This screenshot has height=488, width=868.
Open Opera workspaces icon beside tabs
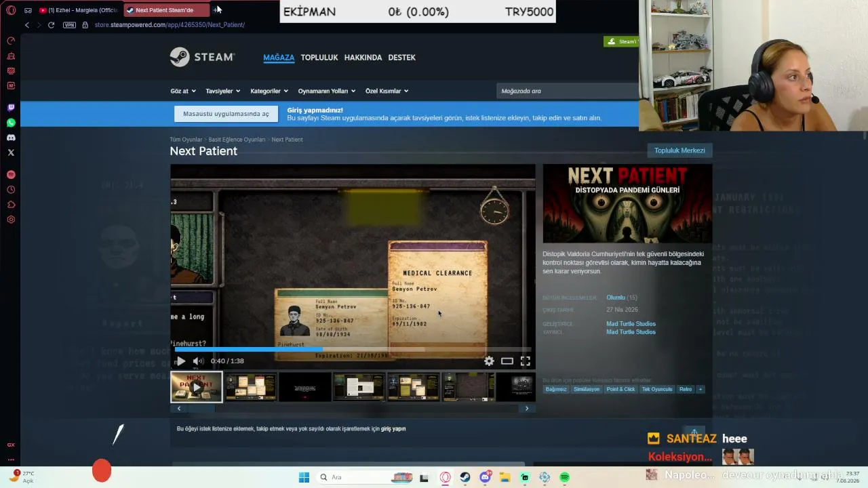28,10
